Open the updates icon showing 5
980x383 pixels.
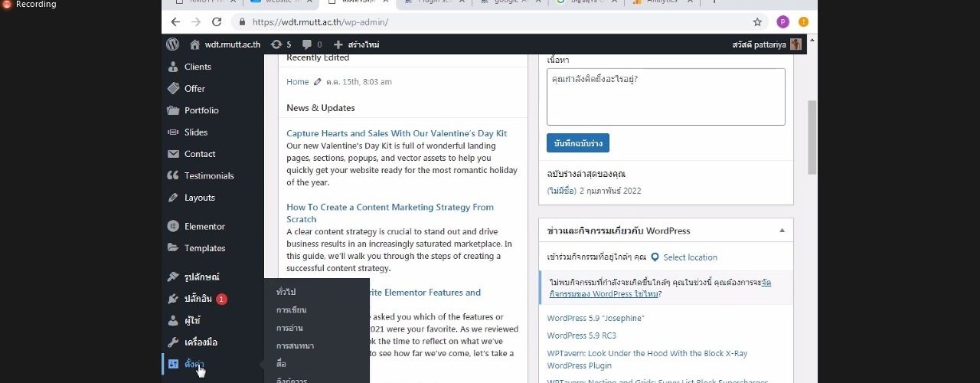(x=281, y=44)
